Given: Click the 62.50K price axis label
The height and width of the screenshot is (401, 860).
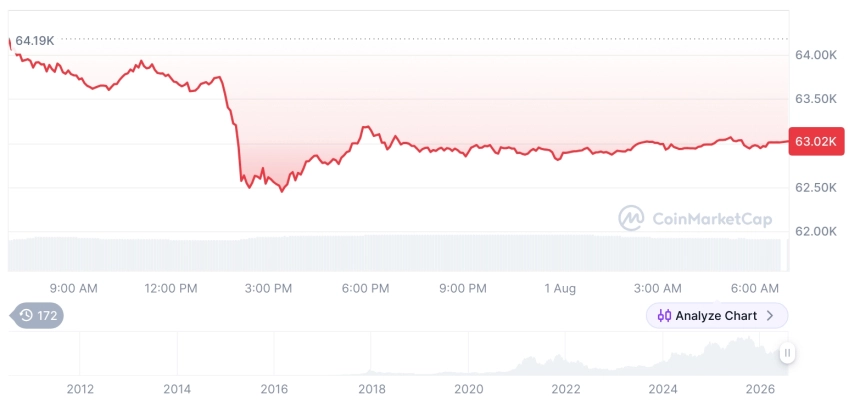Looking at the screenshot, I should point(816,188).
